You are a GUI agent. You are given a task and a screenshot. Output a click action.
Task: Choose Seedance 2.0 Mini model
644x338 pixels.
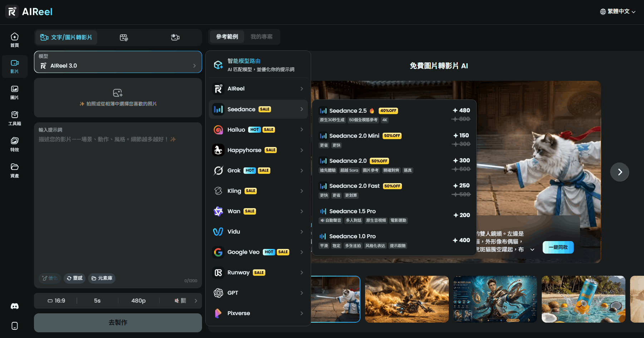click(394, 140)
